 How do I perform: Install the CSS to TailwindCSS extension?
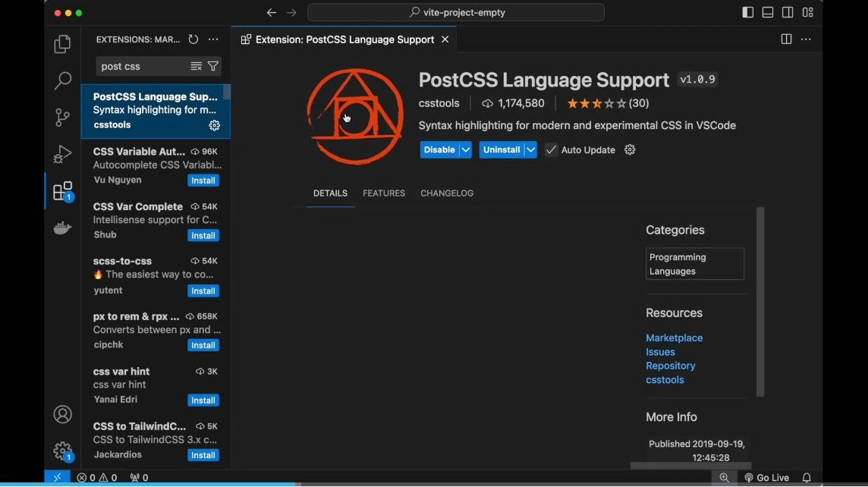pos(203,455)
